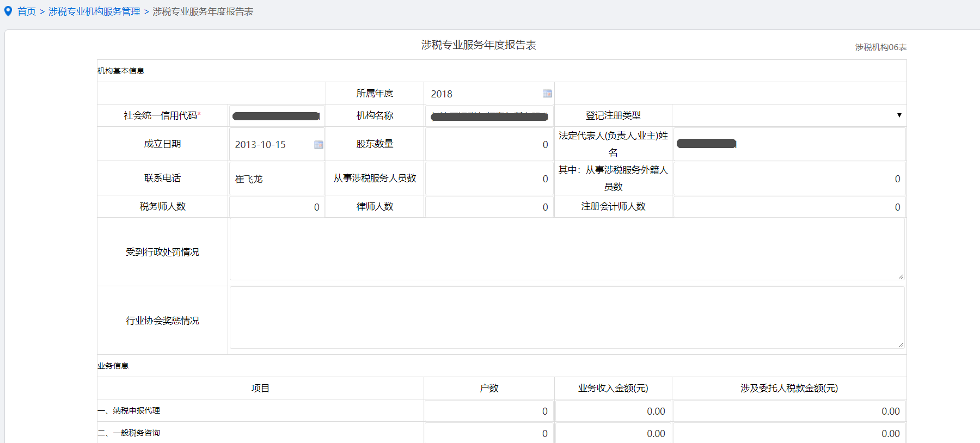Click the 联系电话 input field
Screen dimensions: 980x443
277,179
